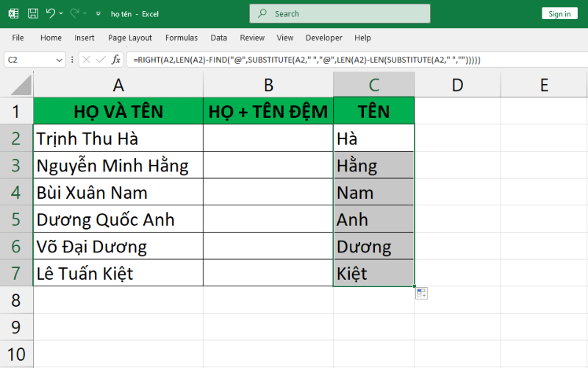Viewport: 588px width, 368px height.
Task: Select cell containing Dương Quốc Anh
Action: coord(118,219)
